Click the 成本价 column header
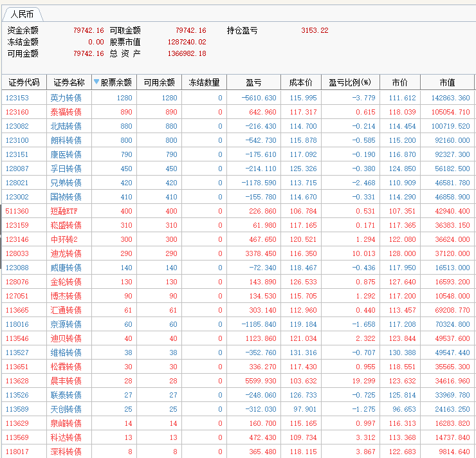476x458 pixels. [x=300, y=82]
